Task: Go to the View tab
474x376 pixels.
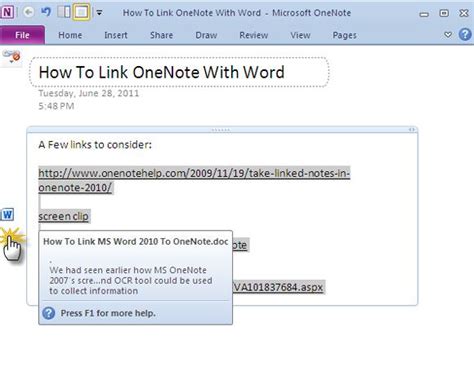Action: click(300, 35)
